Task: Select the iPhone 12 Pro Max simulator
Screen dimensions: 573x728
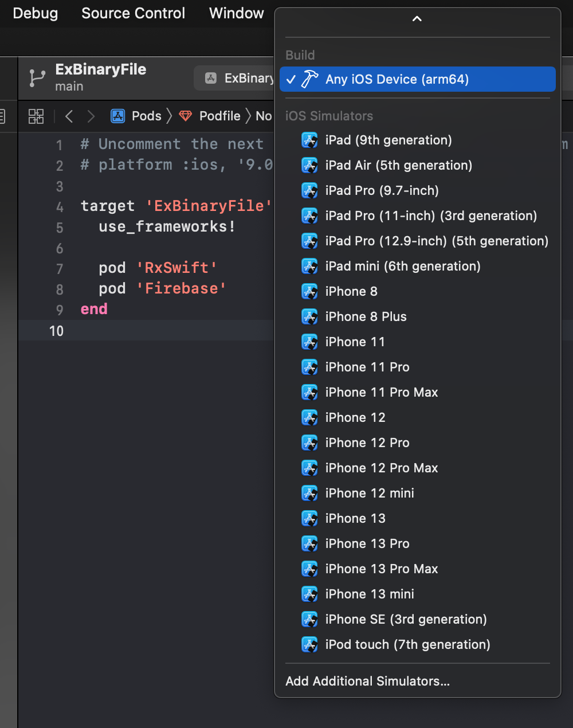Action: (418, 468)
